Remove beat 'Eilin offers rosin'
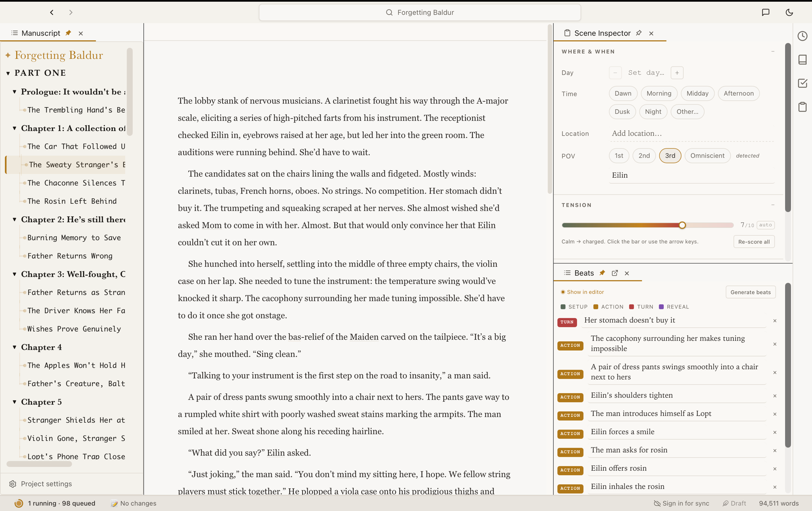This screenshot has width=812, height=511. tap(775, 469)
